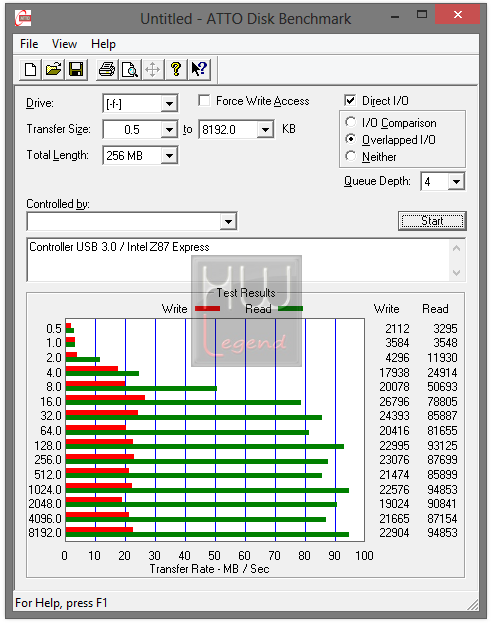Open the Queue Depth dropdown
Screen dimensions: 493x623
[x=456, y=182]
